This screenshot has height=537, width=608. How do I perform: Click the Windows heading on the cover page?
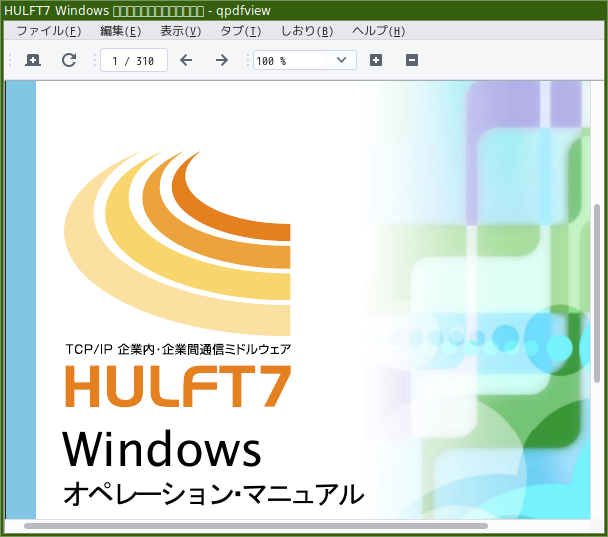click(162, 449)
